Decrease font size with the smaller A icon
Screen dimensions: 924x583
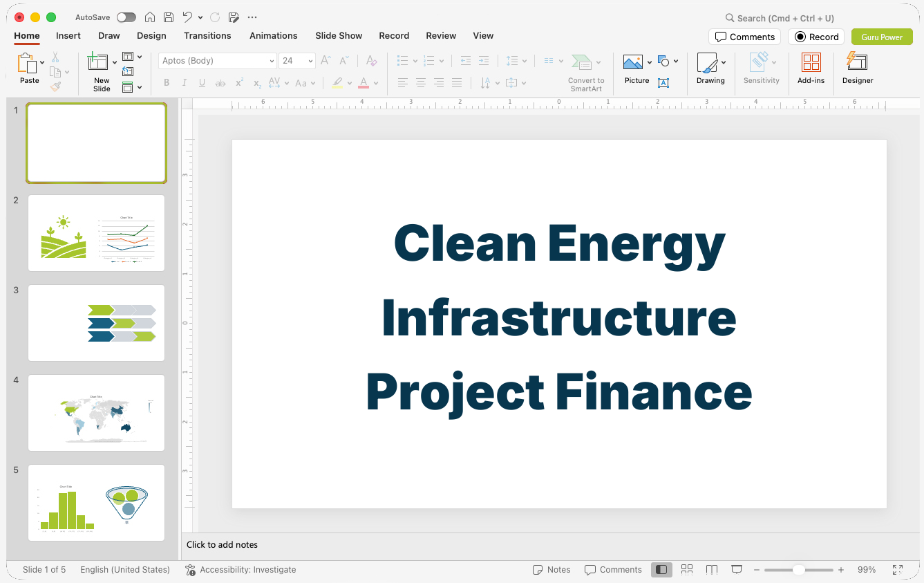[x=344, y=61]
